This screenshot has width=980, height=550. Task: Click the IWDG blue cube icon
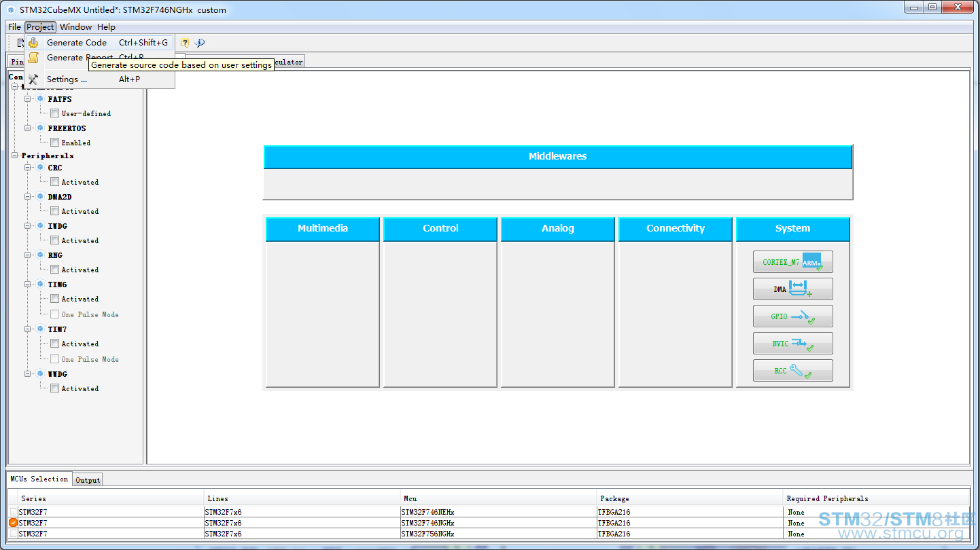(40, 226)
